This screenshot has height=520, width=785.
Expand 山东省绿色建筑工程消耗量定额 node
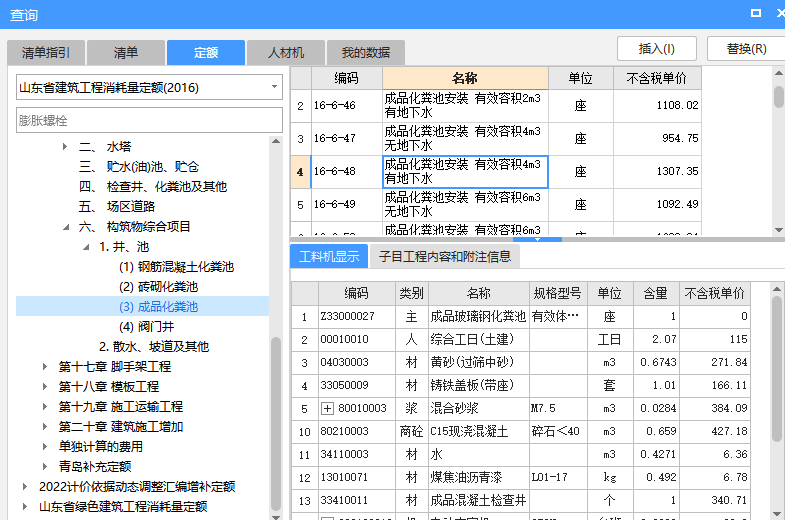25,507
